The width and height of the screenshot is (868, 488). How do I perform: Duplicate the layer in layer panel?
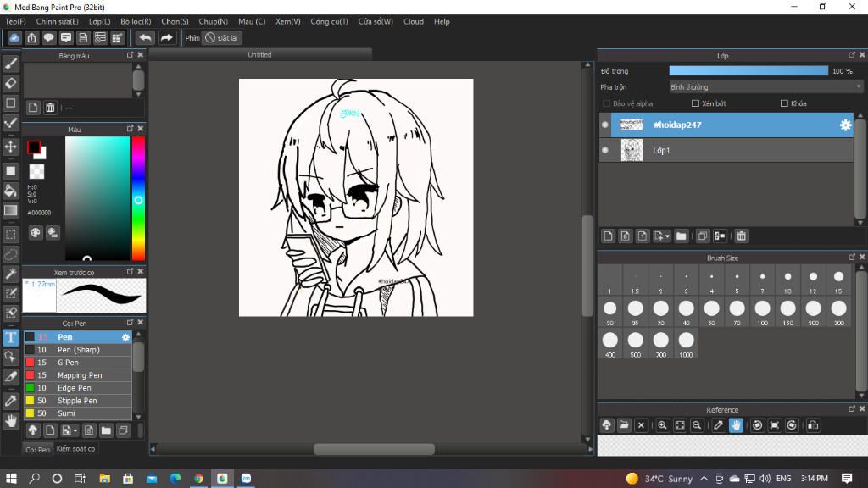pos(703,236)
